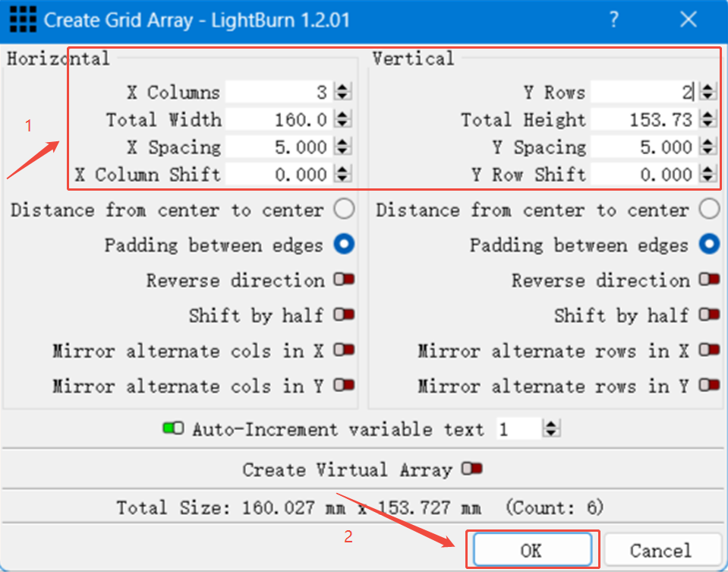Click the Y Row Shift input field
728x572 pixels.
pos(642,175)
